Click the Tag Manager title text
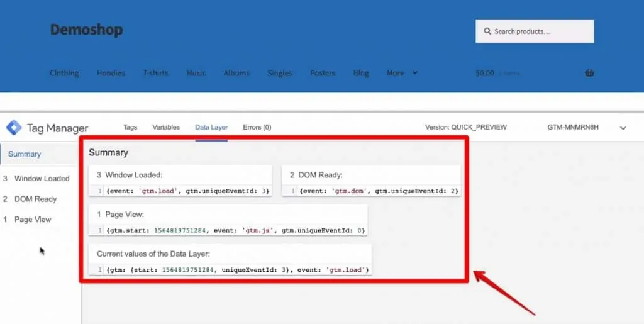The width and height of the screenshot is (644, 324). pos(57,128)
